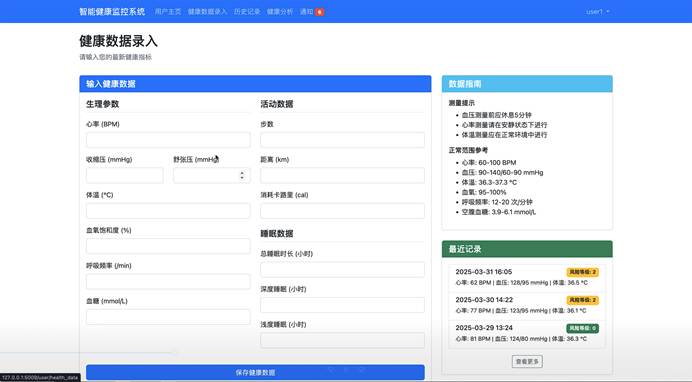Focus the 血糖 (mmol/L) input field
Viewport: 692px width, 382px height.
point(168,317)
